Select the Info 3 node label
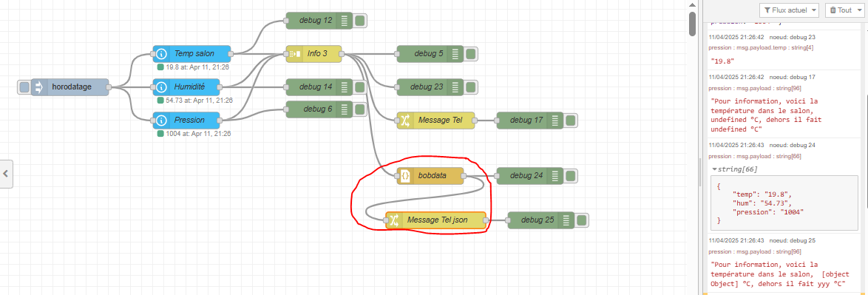Viewport: 868px width, 295px height. pos(317,54)
